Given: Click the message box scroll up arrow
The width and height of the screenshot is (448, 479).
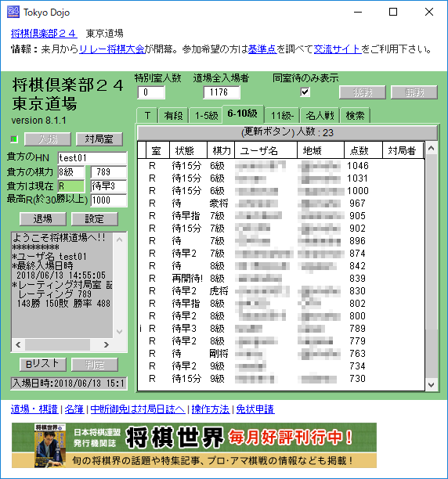Looking at the screenshot, I should [120, 239].
